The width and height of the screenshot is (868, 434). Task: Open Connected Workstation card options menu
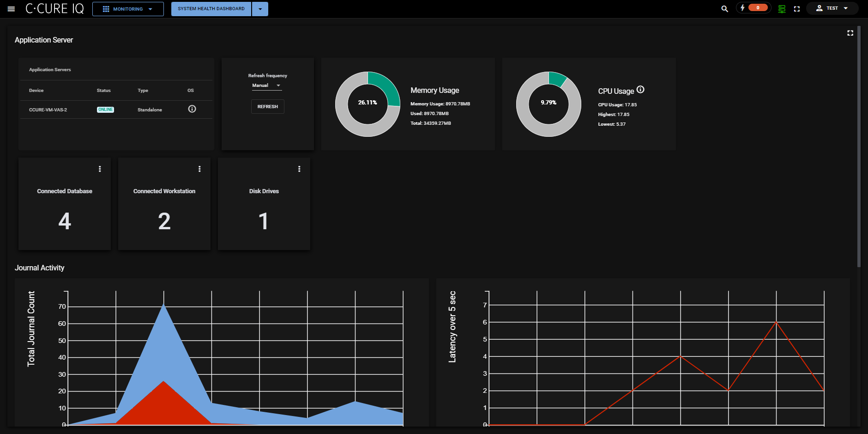pos(199,169)
